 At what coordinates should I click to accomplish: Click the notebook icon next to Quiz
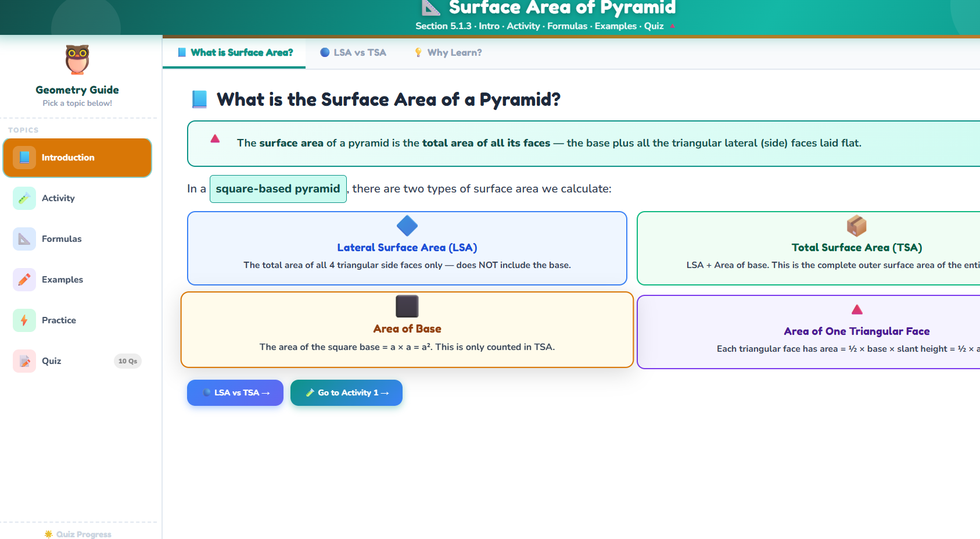point(24,360)
